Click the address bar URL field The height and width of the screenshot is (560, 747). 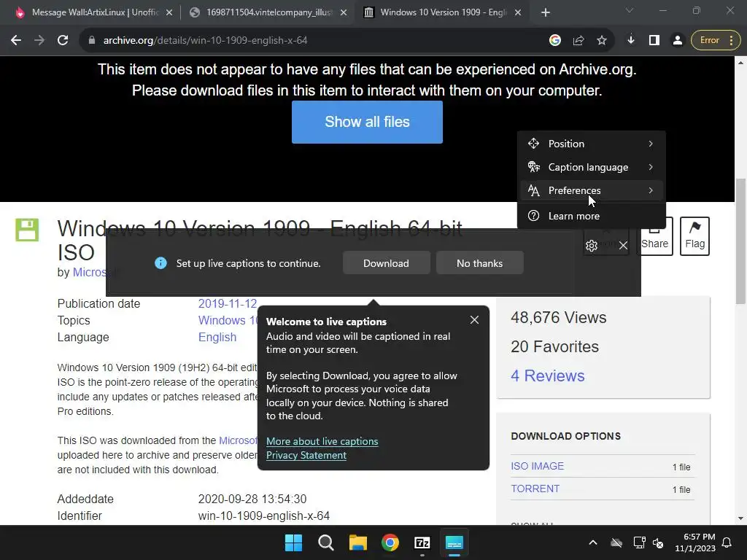click(314, 41)
